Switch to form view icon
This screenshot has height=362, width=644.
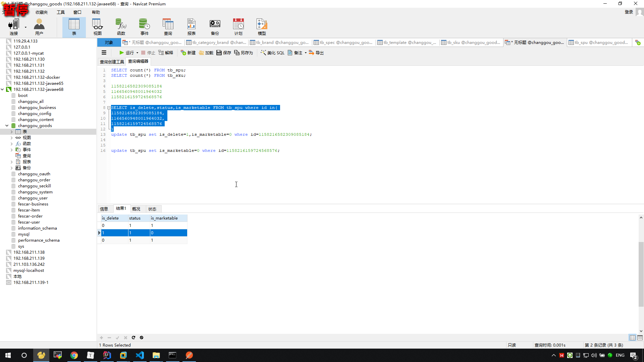click(640, 338)
